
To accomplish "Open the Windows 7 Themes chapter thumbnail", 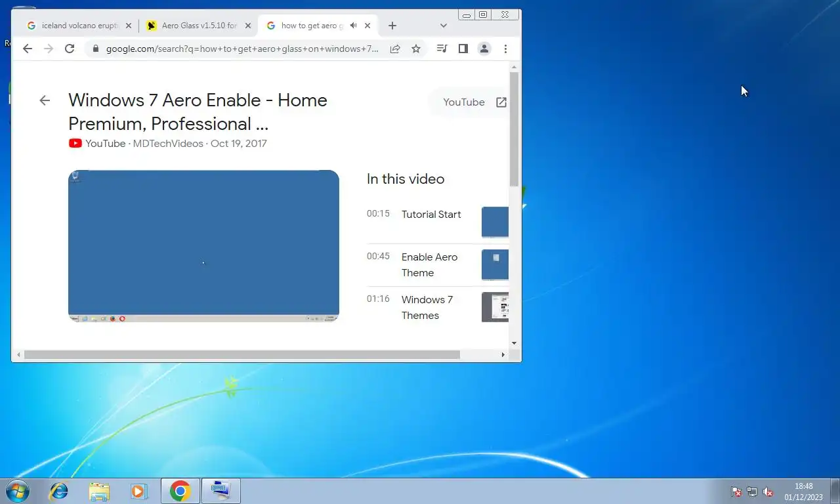I will coord(495,307).
